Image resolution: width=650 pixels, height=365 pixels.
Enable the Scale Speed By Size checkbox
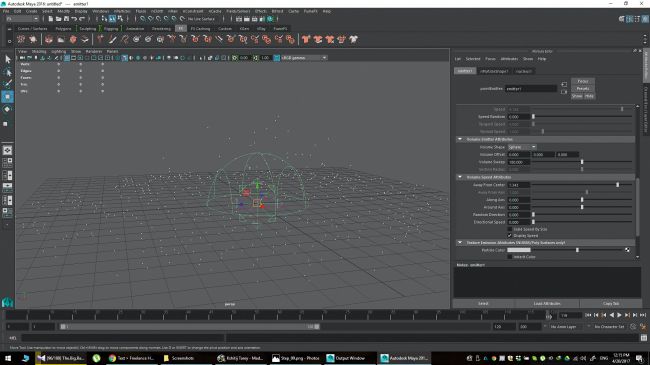(510, 229)
